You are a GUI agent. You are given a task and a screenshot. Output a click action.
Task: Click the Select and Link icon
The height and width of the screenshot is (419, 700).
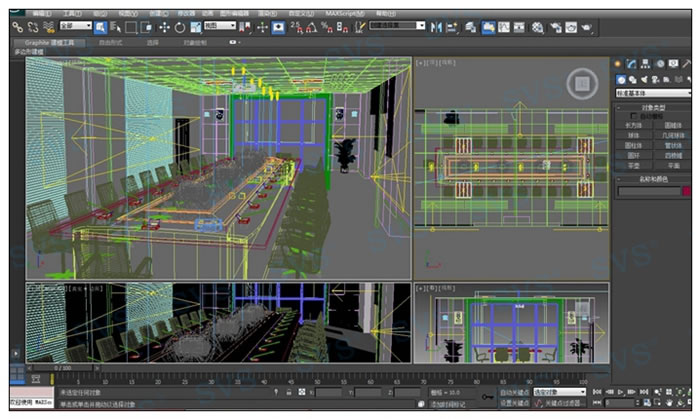[17, 26]
